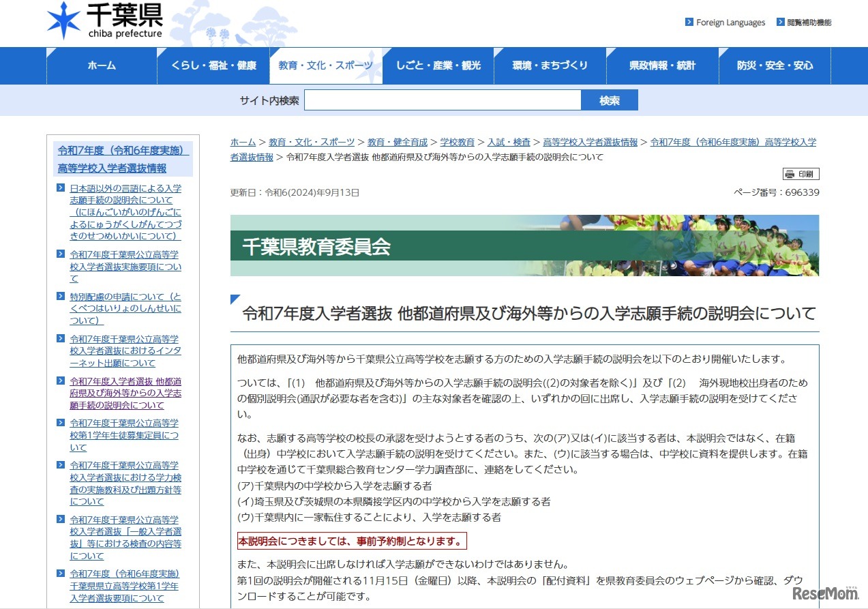Click the printer icon in the 印刷 button
Image resolution: width=868 pixels, height=609 pixels.
click(x=791, y=173)
